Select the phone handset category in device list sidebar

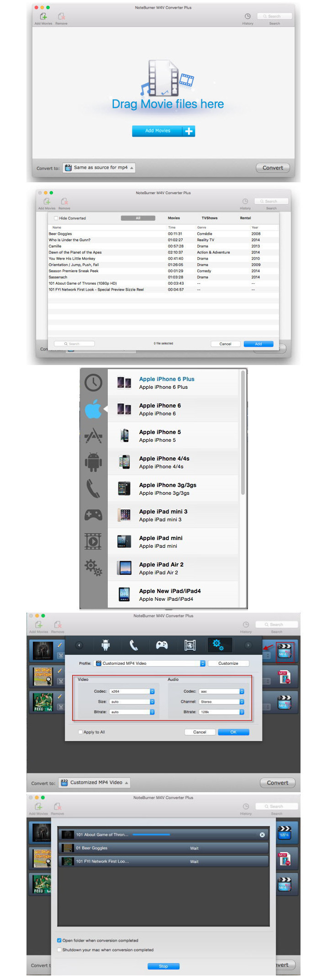[x=93, y=488]
